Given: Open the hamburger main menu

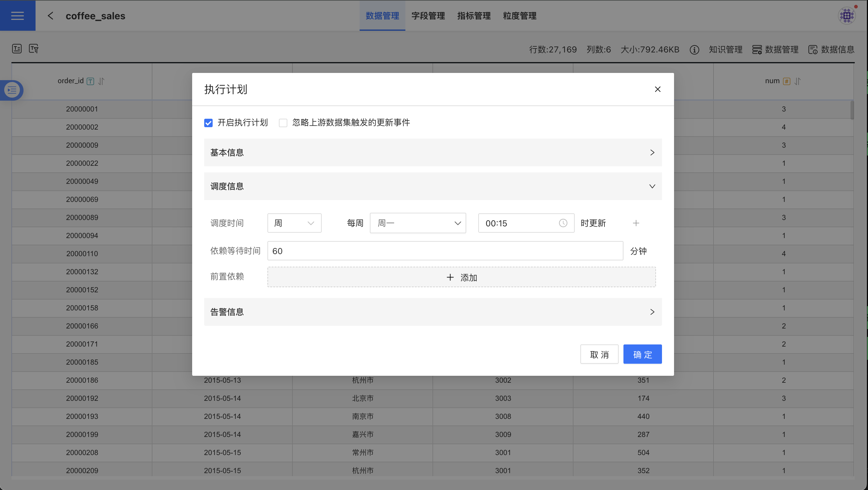Looking at the screenshot, I should [17, 15].
